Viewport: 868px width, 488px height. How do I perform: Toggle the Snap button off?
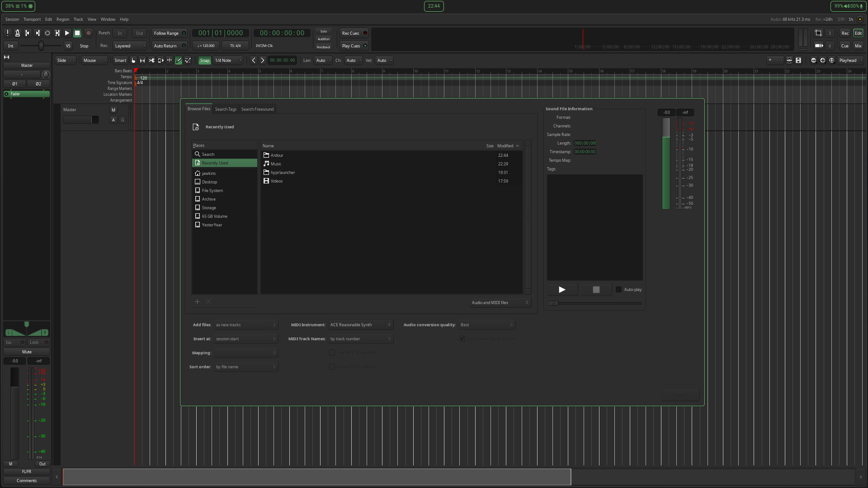pyautogui.click(x=204, y=61)
